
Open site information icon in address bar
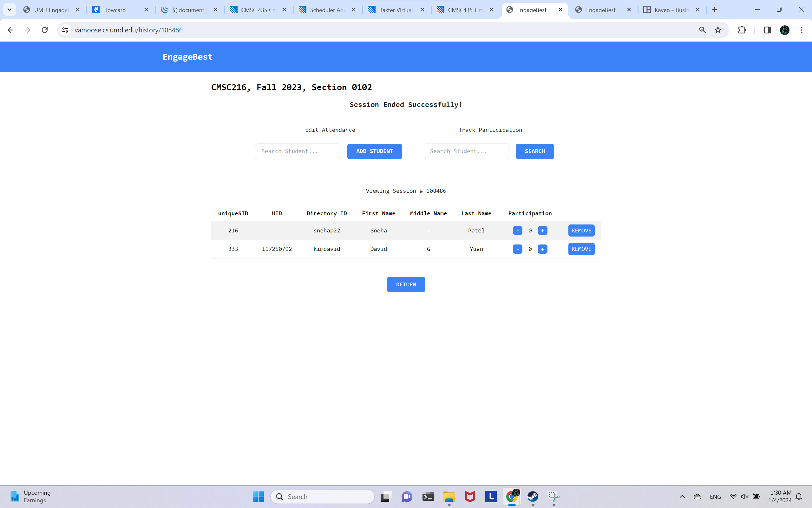pyautogui.click(x=65, y=30)
